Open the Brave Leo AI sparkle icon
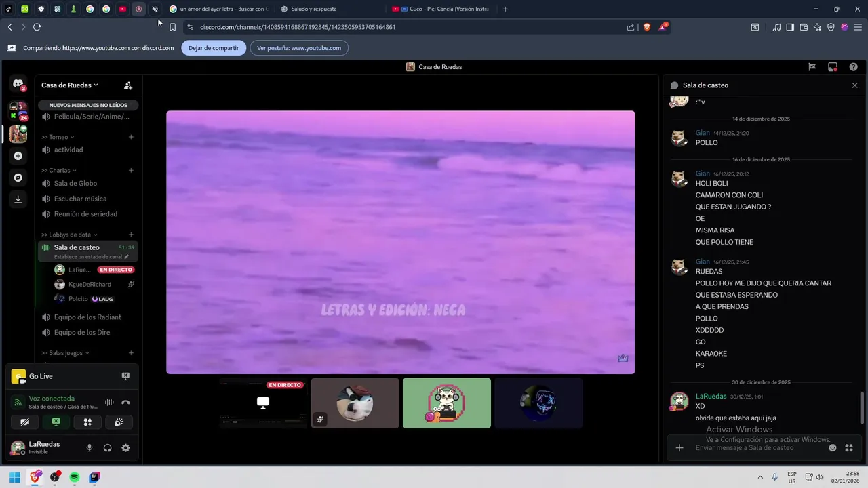Viewport: 868px width, 488px height. tap(817, 27)
